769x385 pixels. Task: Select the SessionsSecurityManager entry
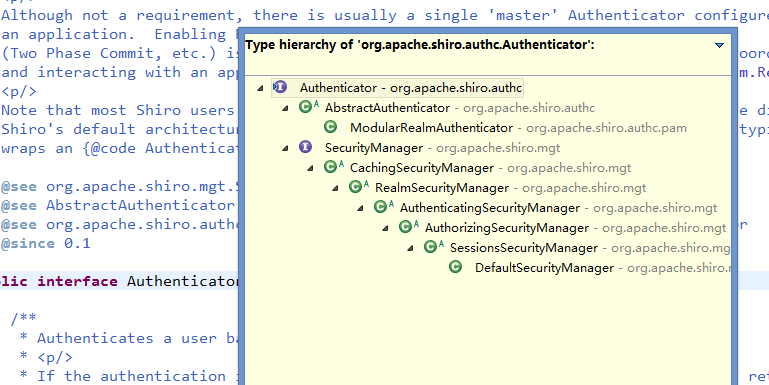point(590,249)
